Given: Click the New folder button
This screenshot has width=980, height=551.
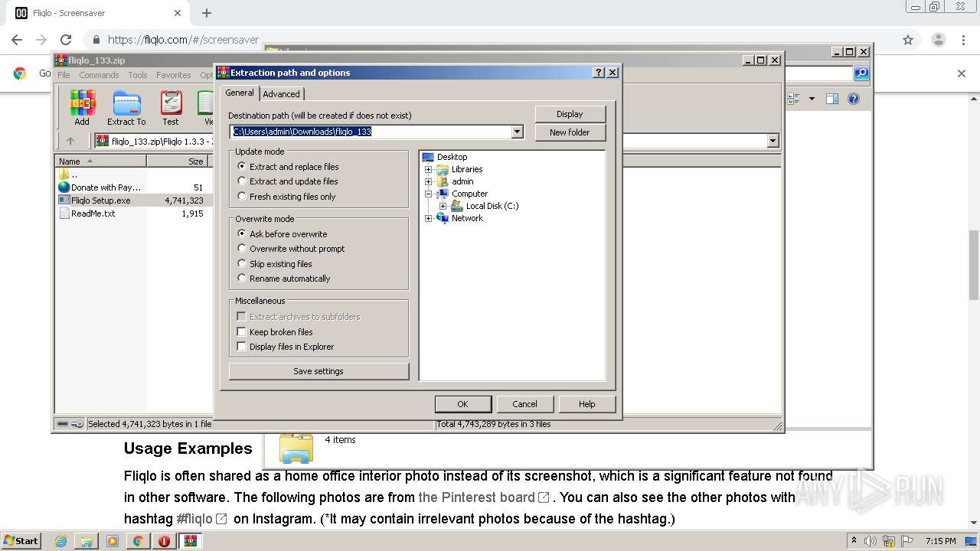Looking at the screenshot, I should coord(570,132).
